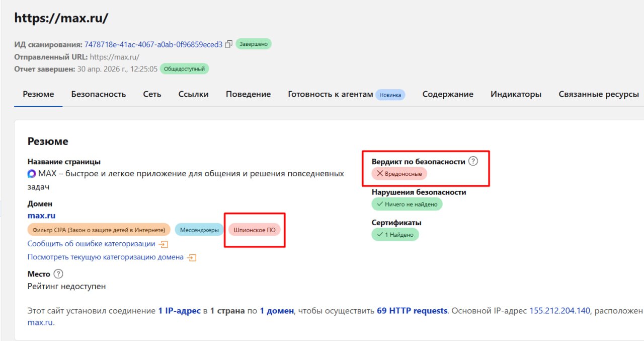Click Сообщить об ошибке категоризации link

91,244
